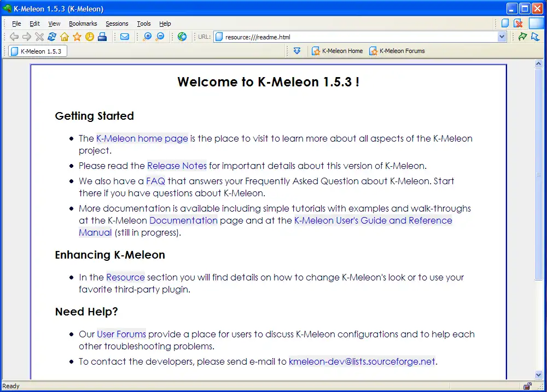This screenshot has height=392, width=547.
Task: Zoom out using the magnifier minus icon
Action: click(x=160, y=37)
